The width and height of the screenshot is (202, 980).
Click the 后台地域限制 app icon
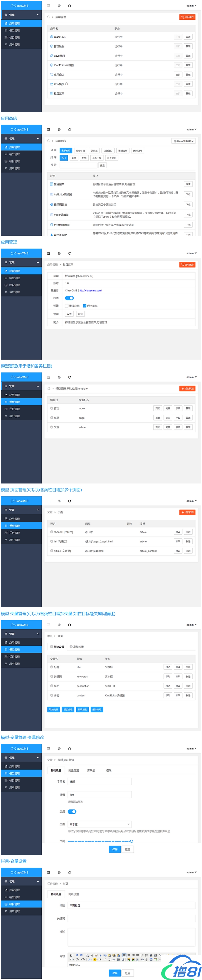point(51,225)
